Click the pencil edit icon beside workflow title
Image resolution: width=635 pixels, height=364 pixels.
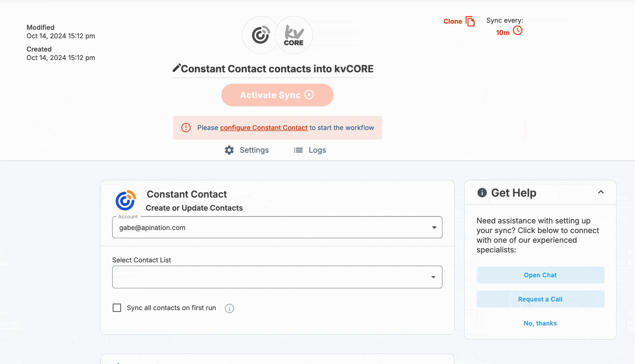click(176, 68)
